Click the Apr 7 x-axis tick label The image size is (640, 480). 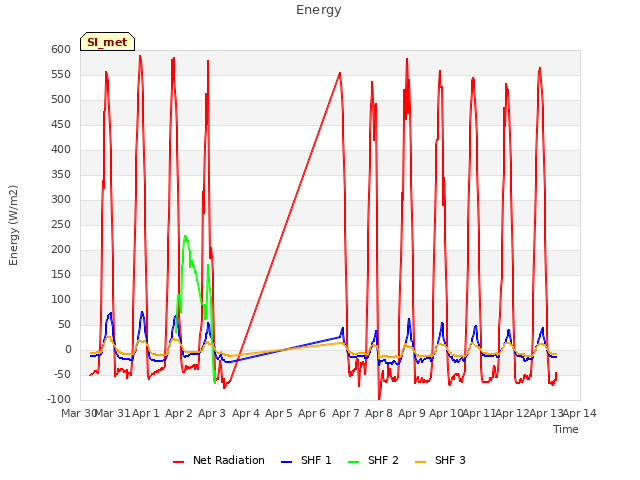coord(346,413)
